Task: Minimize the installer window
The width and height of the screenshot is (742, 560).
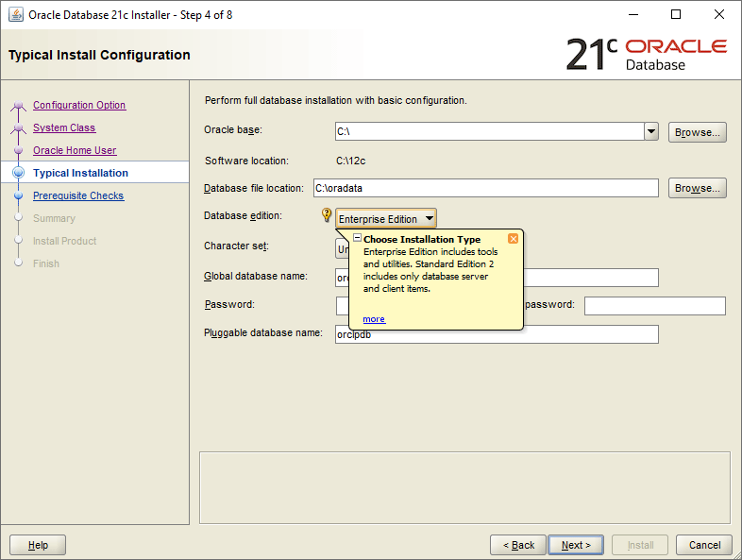Action: point(633,15)
